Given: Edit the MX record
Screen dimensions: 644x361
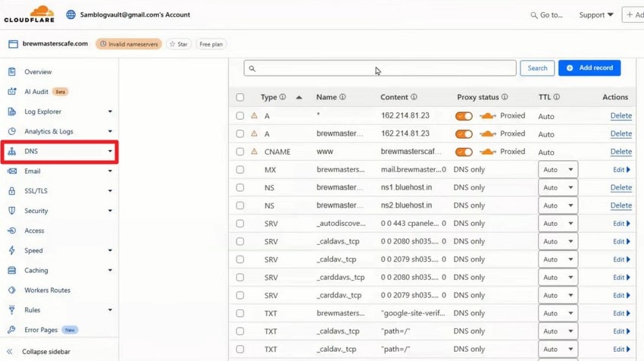Looking at the screenshot, I should click(x=621, y=170).
